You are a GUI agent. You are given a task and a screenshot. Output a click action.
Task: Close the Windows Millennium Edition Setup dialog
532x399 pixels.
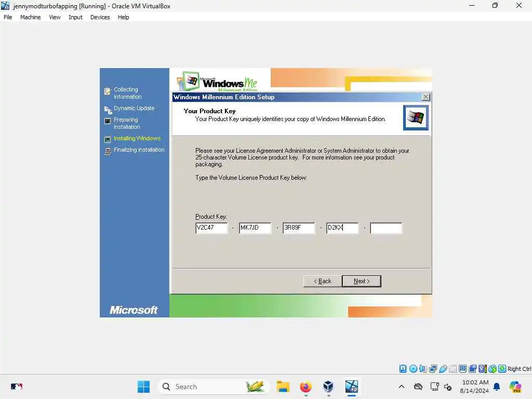point(425,97)
